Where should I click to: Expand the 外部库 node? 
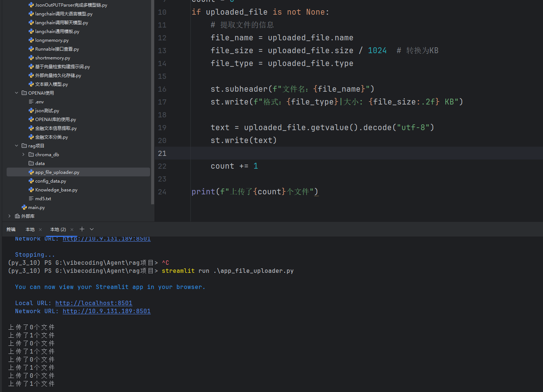click(10, 216)
